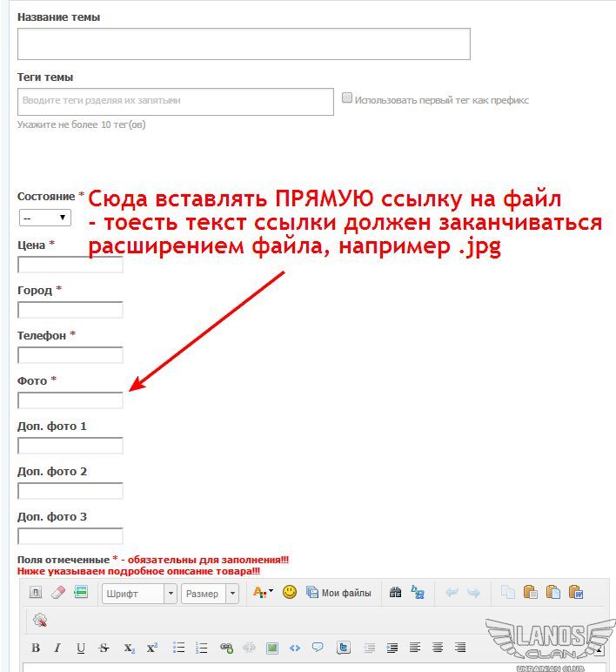Click the insert link icon
The image size is (616, 672).
226,648
